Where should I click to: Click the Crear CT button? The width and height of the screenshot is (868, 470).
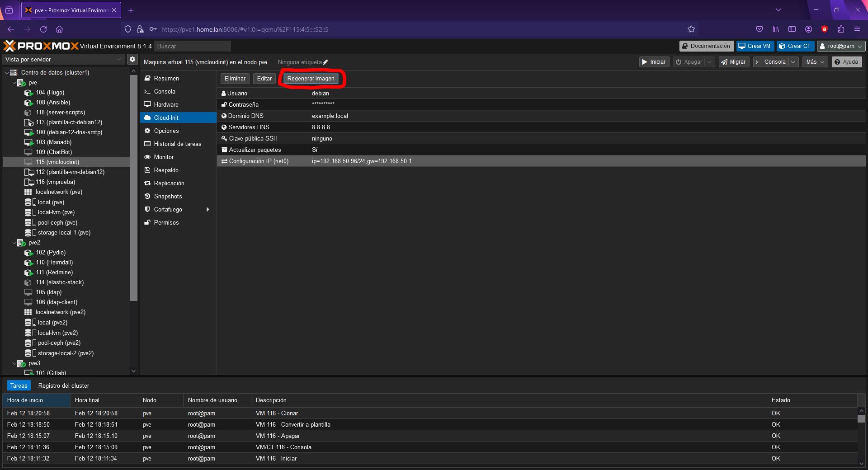point(795,46)
